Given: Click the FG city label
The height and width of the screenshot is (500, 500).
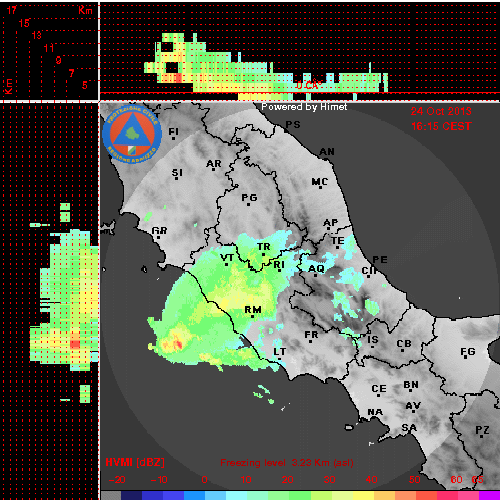Looking at the screenshot, I should pos(468,351).
